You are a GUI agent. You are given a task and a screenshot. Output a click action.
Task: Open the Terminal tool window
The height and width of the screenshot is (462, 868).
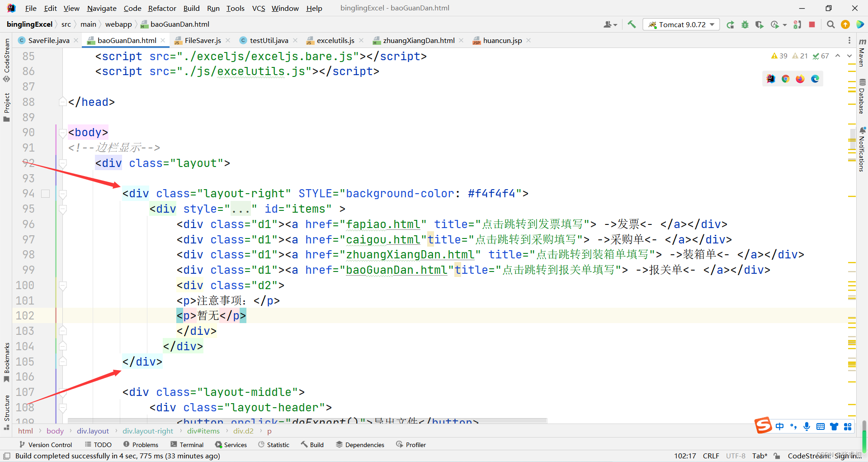click(187, 444)
